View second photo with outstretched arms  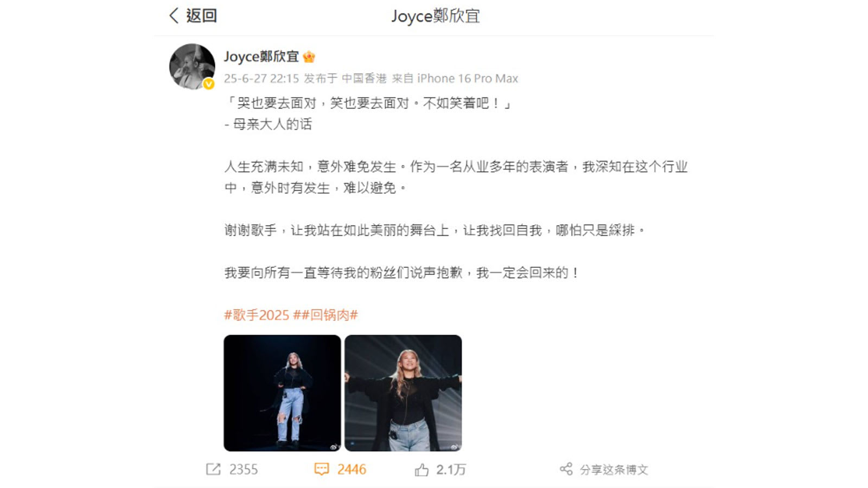point(403,393)
